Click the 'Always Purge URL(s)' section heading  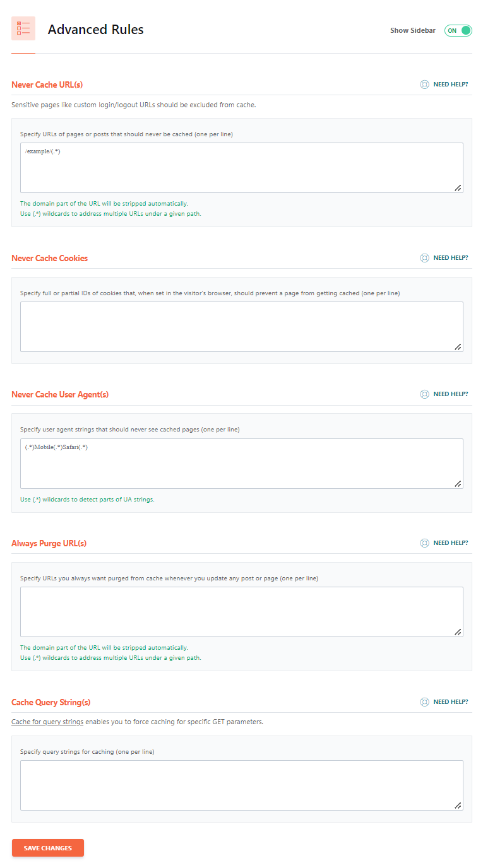click(49, 543)
